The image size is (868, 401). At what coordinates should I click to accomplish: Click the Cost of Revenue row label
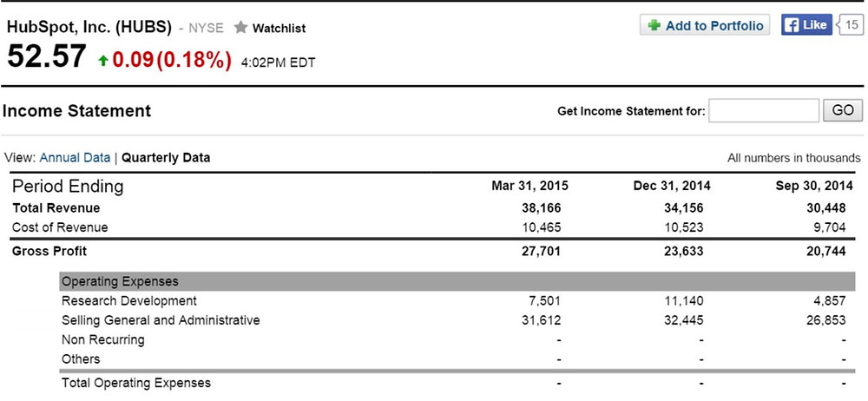60,227
